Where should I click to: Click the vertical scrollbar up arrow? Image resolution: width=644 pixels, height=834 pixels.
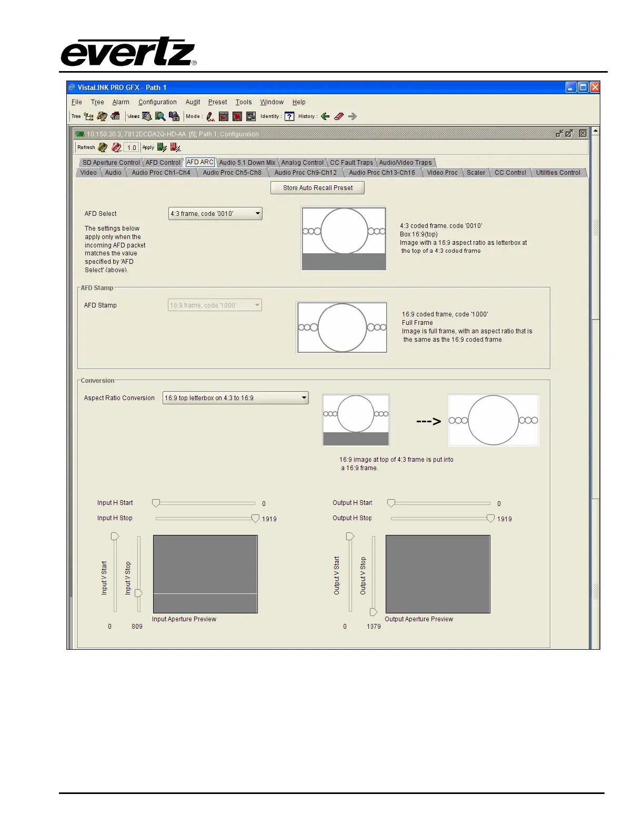pyautogui.click(x=595, y=131)
